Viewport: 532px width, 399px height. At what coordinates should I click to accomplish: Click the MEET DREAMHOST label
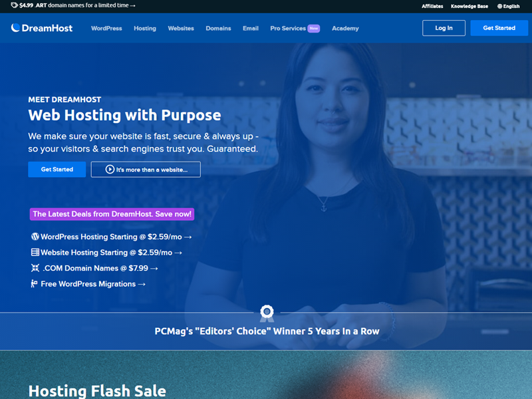click(x=65, y=99)
